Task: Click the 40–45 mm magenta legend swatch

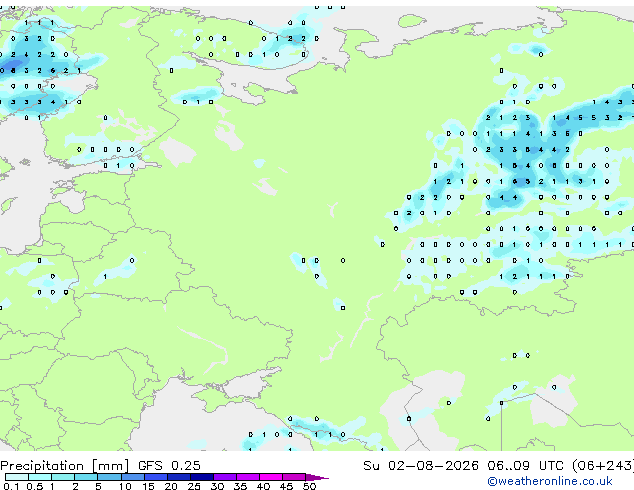Action: coord(271,477)
